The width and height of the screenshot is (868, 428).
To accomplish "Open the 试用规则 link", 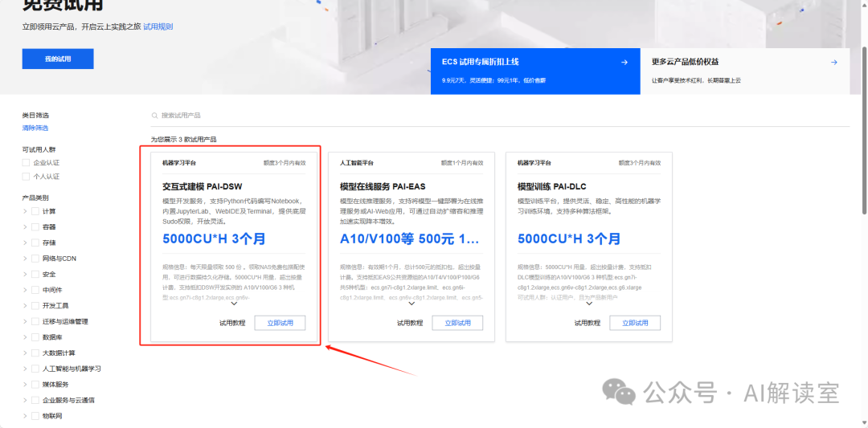I will (x=158, y=26).
